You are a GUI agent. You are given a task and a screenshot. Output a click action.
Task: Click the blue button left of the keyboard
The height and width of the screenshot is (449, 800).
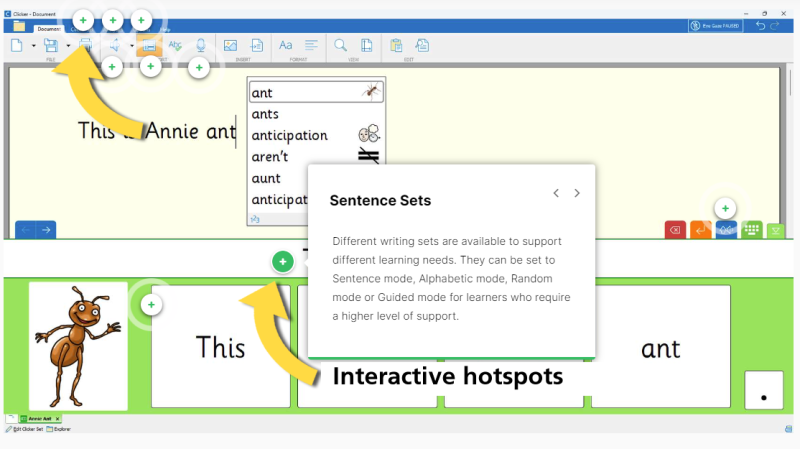(x=726, y=230)
